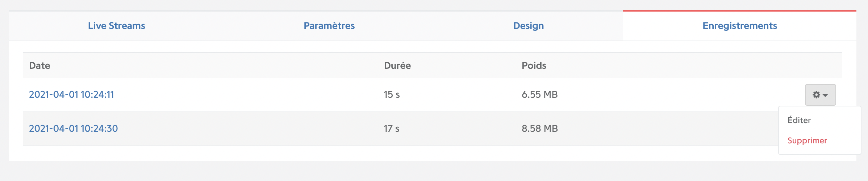
Task: Go to the Design tab
Action: [x=529, y=26]
